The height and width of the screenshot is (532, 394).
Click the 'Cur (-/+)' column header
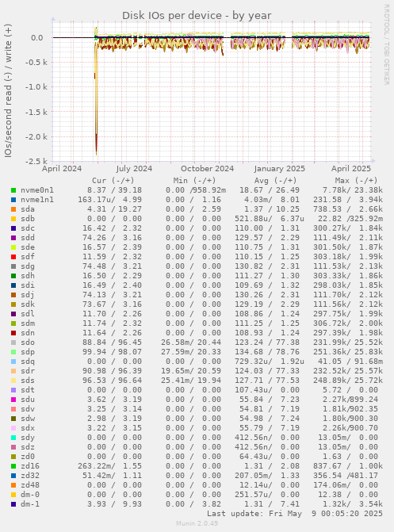113,181
